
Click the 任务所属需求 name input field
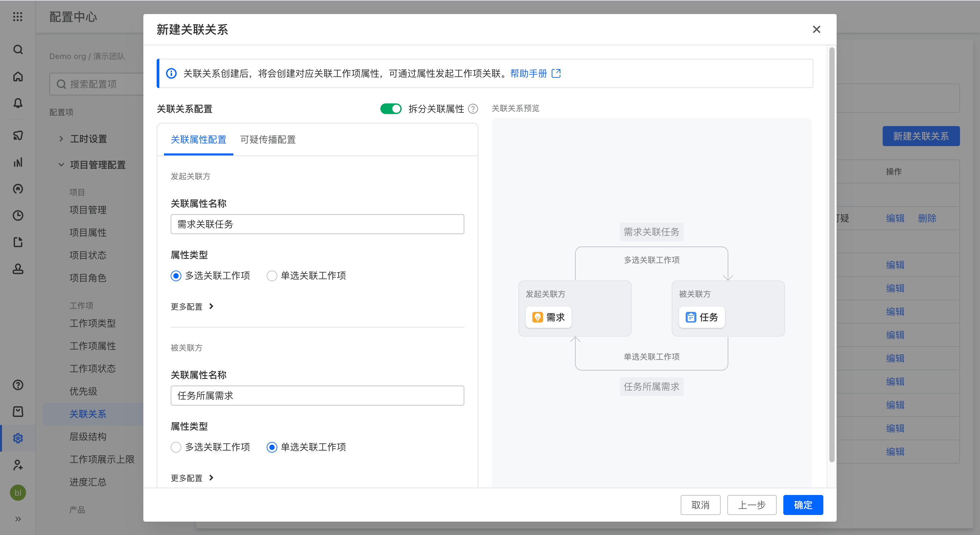coord(317,396)
